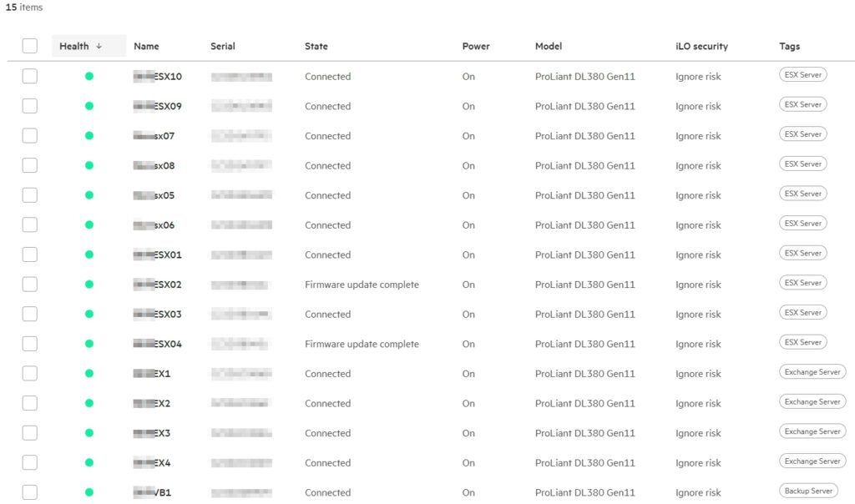Open the ESX01 server name link
This screenshot has width=855, height=504.
click(167, 255)
